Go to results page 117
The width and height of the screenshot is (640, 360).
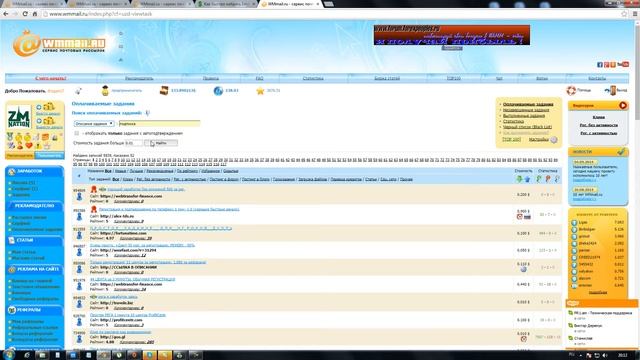(x=223, y=164)
